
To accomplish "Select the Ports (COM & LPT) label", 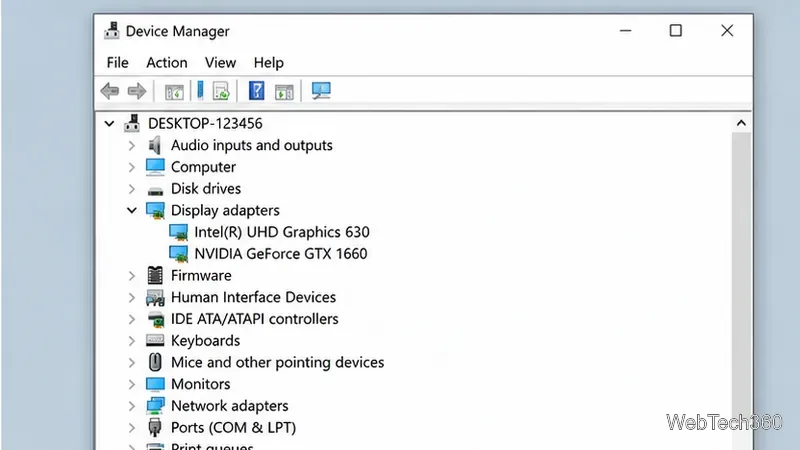I will (x=233, y=428).
